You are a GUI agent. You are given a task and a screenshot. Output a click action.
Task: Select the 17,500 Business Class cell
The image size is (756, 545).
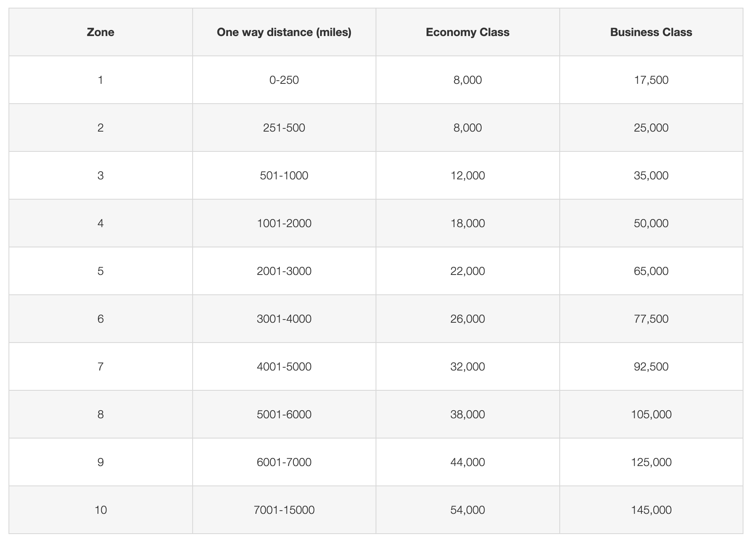(x=651, y=80)
